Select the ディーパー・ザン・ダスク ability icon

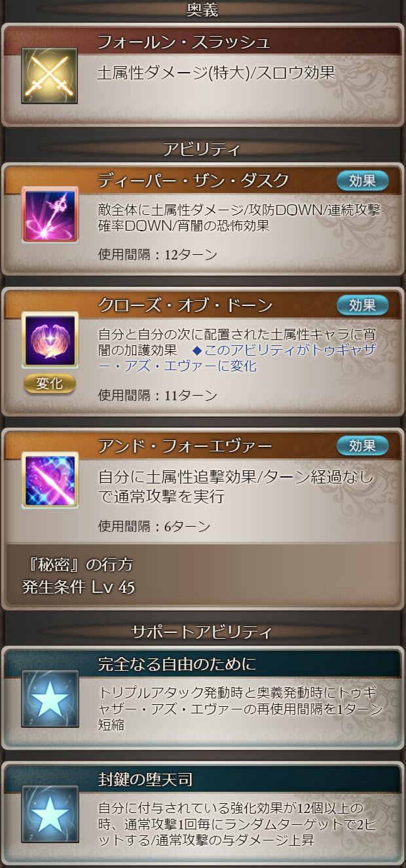coord(50,214)
